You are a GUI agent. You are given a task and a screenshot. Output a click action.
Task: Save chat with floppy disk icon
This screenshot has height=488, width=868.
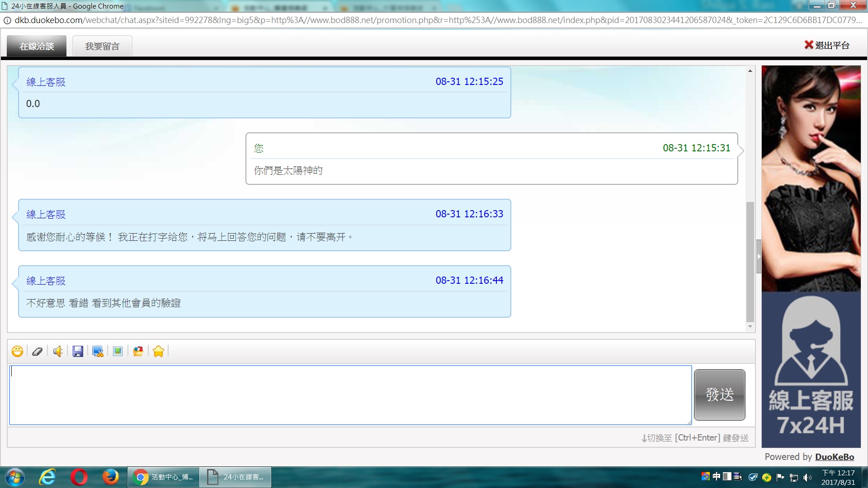click(x=78, y=351)
